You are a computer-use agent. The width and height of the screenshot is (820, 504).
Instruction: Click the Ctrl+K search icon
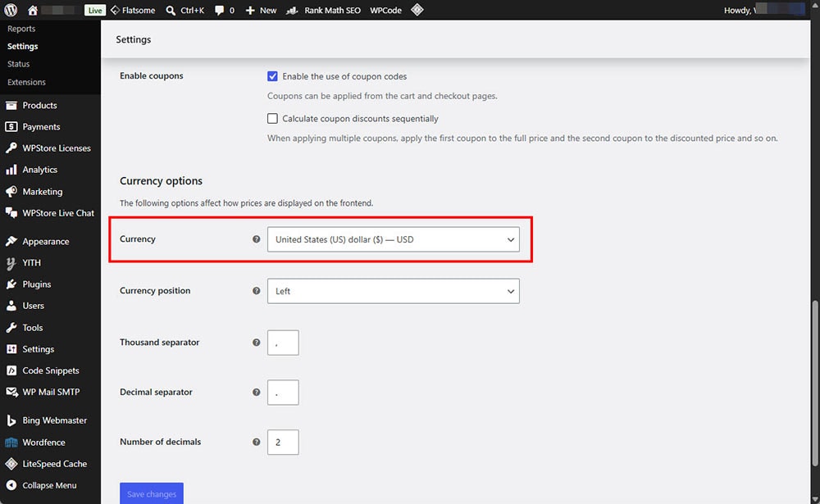pos(171,10)
